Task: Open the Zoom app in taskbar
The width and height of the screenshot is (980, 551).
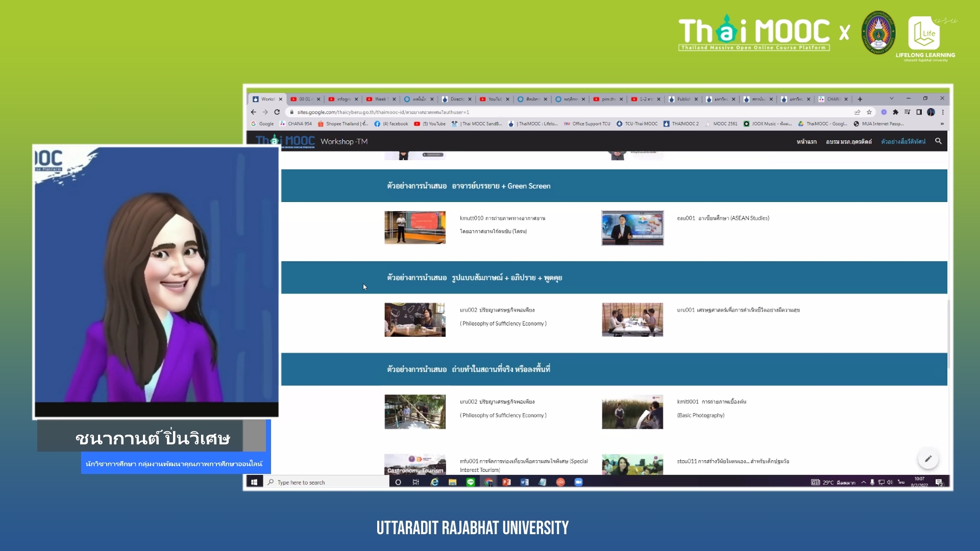Action: pyautogui.click(x=578, y=482)
